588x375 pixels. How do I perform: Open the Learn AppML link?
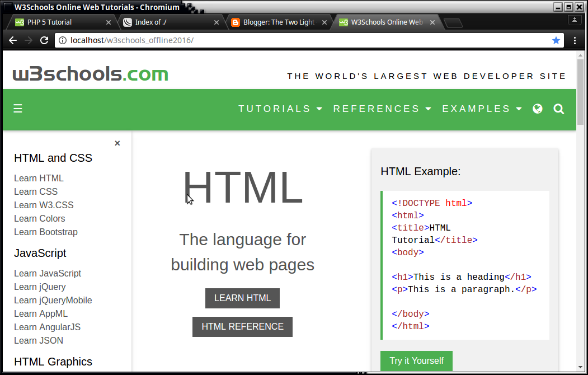[40, 314]
